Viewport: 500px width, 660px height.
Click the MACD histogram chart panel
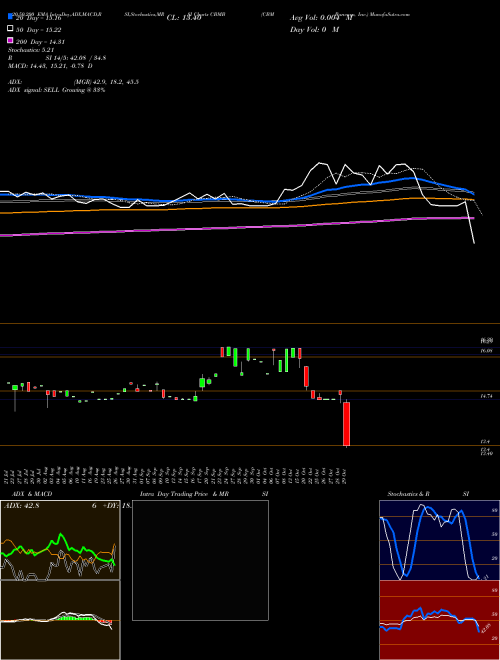(x=60, y=620)
